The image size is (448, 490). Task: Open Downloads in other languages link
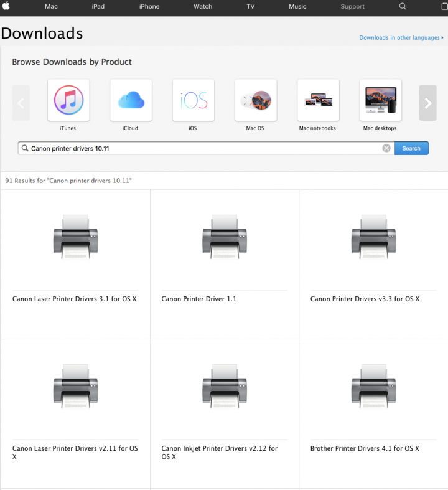401,38
